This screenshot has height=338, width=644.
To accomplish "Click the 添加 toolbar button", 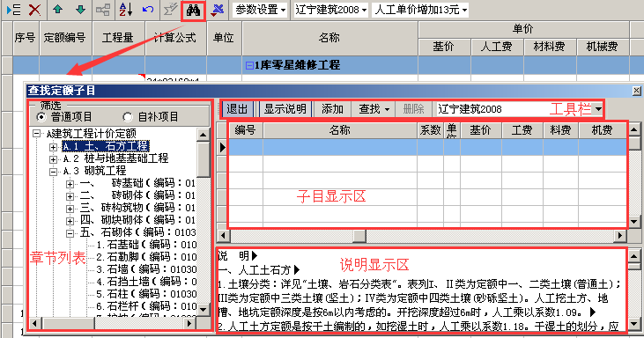I will coord(332,109).
